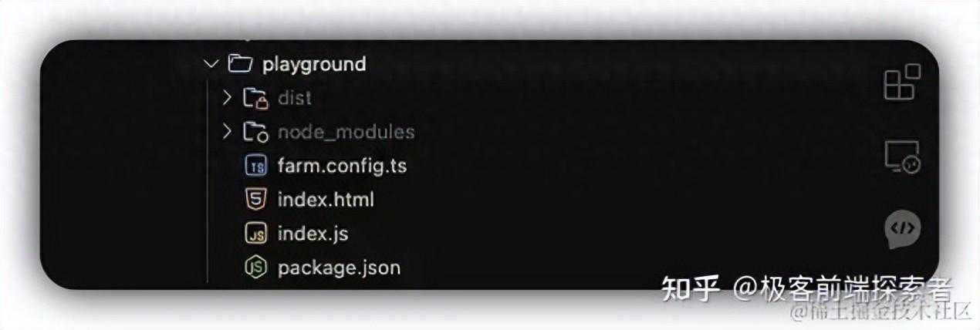Viewport: 980px width, 330px height.
Task: Click the TS icon beside farm.config.ts
Action: 255,166
